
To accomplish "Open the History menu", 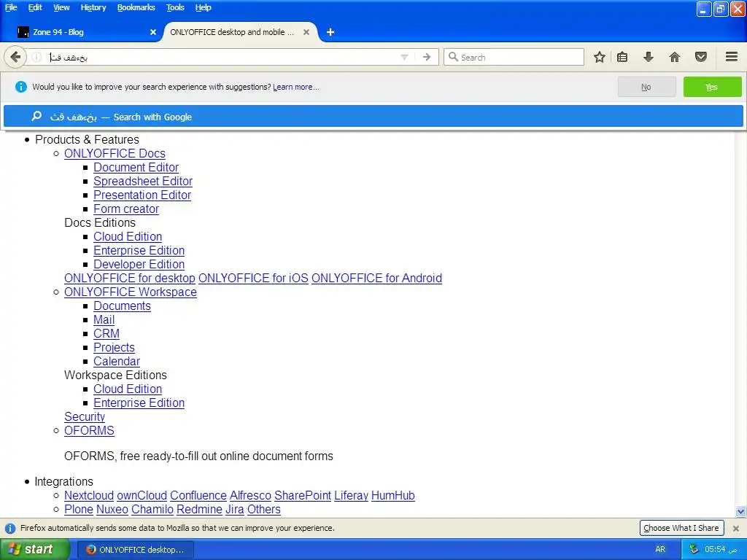I will [x=93, y=7].
